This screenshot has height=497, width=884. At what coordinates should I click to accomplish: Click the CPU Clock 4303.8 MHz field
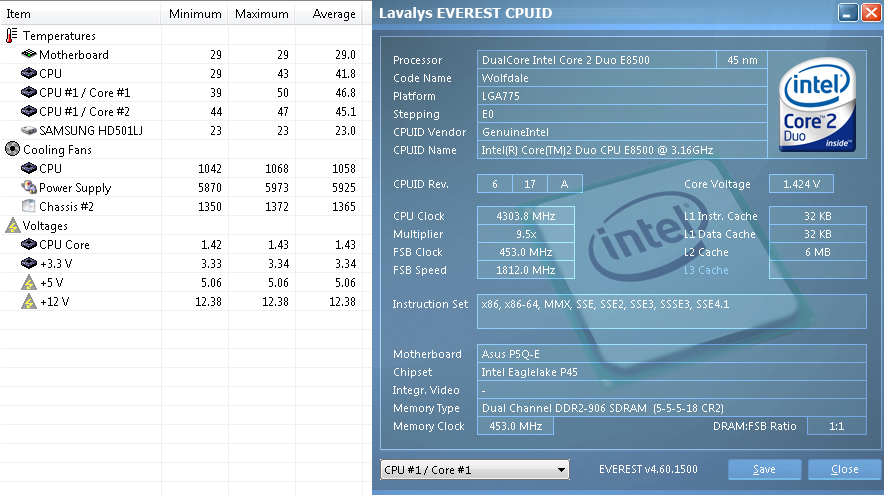[525, 216]
